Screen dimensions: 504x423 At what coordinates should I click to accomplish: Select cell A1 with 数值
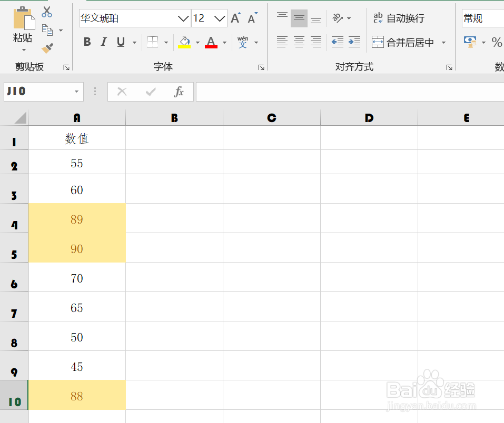77,138
